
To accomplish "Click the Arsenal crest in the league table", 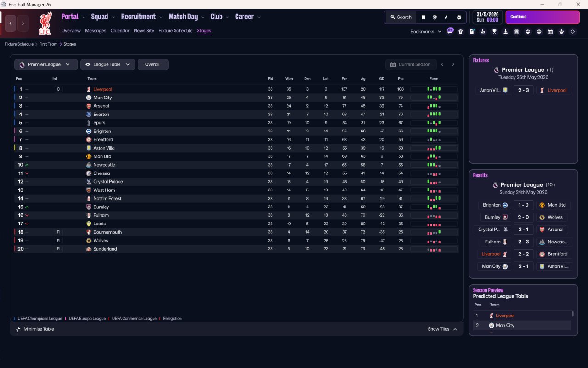I will click(x=89, y=106).
